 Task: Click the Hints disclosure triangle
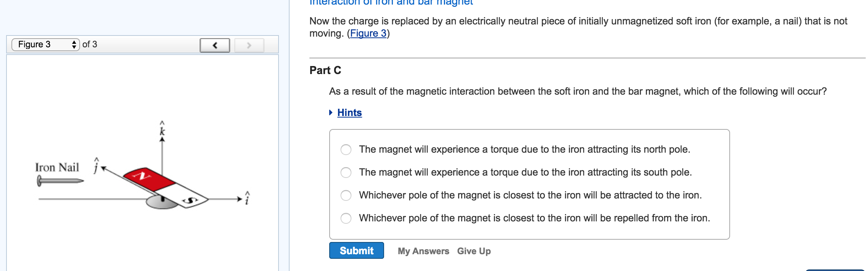point(331,113)
